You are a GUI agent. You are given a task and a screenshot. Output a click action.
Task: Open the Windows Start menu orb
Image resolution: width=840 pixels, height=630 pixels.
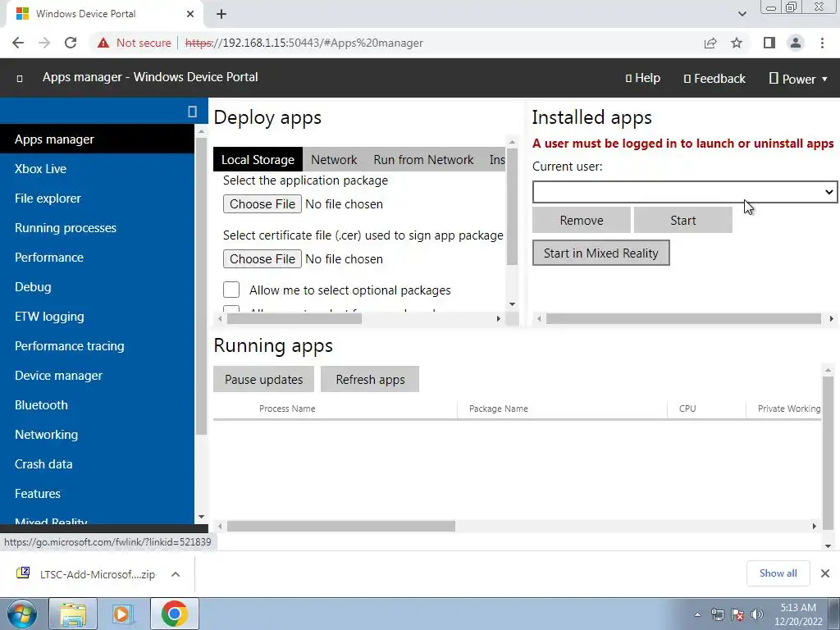click(x=21, y=614)
